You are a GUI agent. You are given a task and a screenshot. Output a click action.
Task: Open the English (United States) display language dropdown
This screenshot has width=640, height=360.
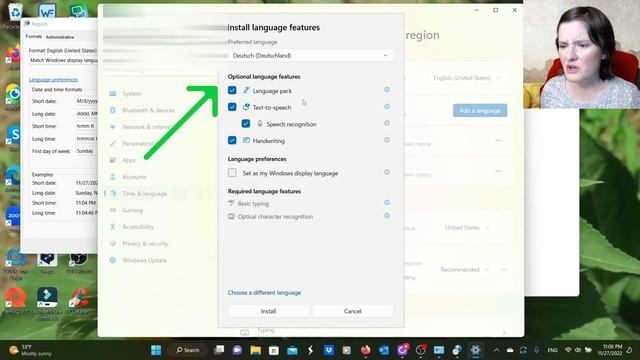467,78
